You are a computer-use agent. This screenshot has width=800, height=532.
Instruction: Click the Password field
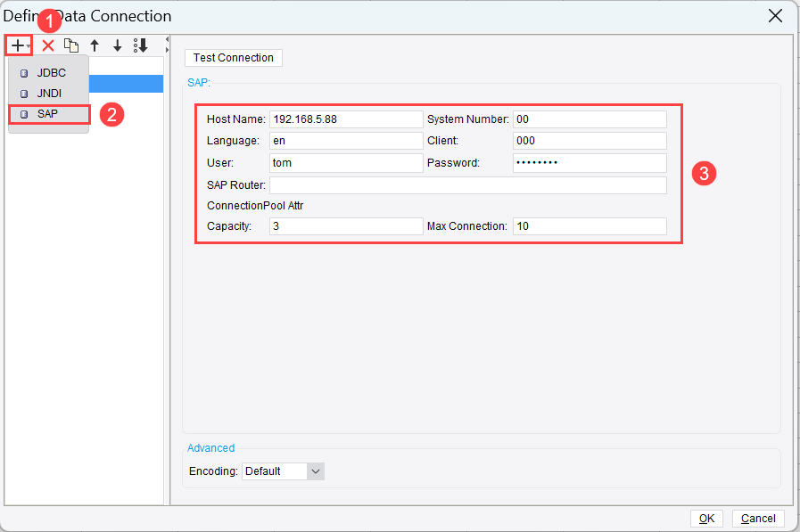(x=590, y=163)
